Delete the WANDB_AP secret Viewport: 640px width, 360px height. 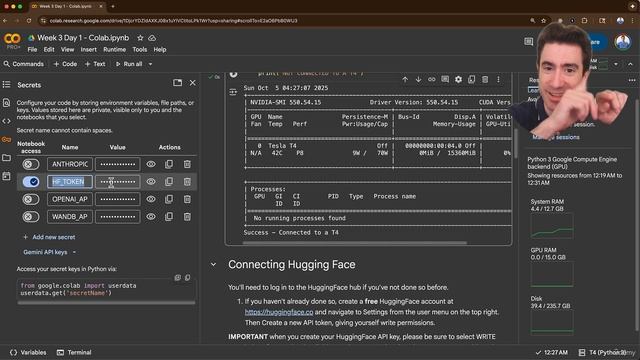[187, 217]
